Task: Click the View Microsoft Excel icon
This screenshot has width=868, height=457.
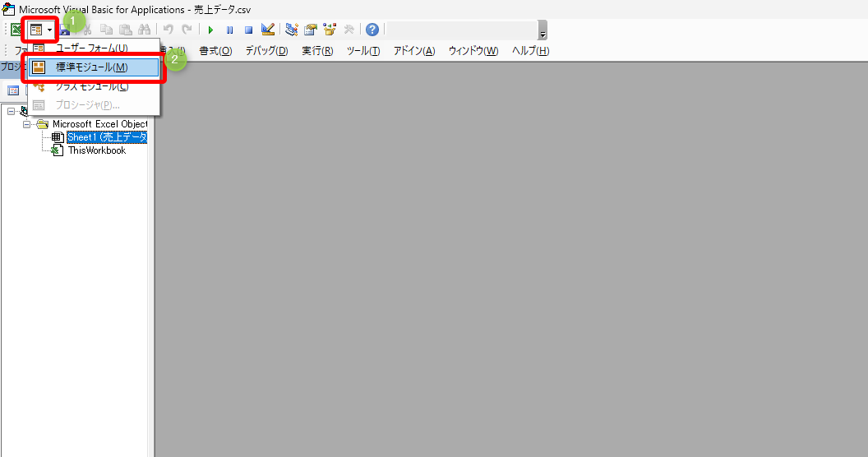Action: tap(16, 30)
